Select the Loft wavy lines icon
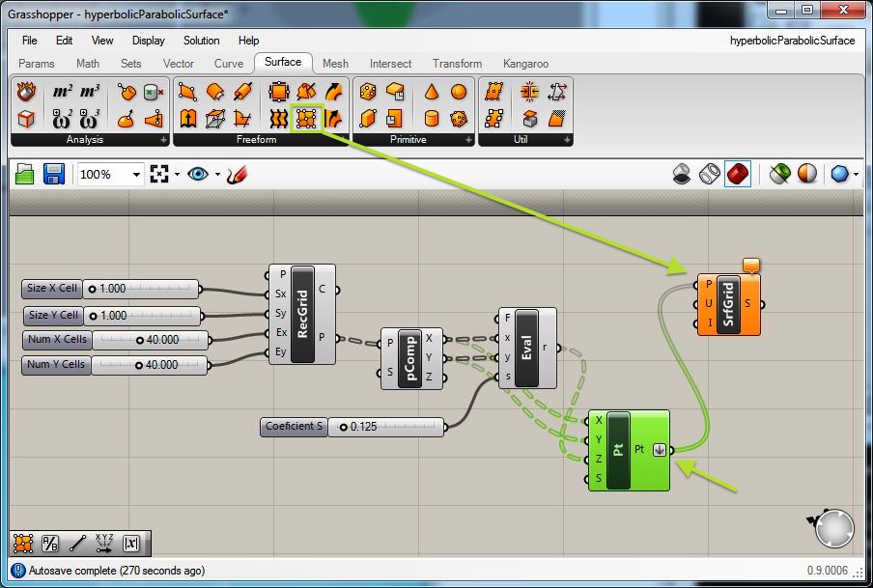The image size is (873, 588). tap(278, 119)
